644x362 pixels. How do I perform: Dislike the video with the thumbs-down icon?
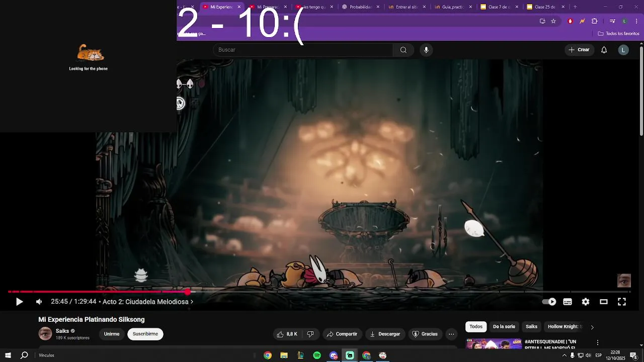(310, 334)
